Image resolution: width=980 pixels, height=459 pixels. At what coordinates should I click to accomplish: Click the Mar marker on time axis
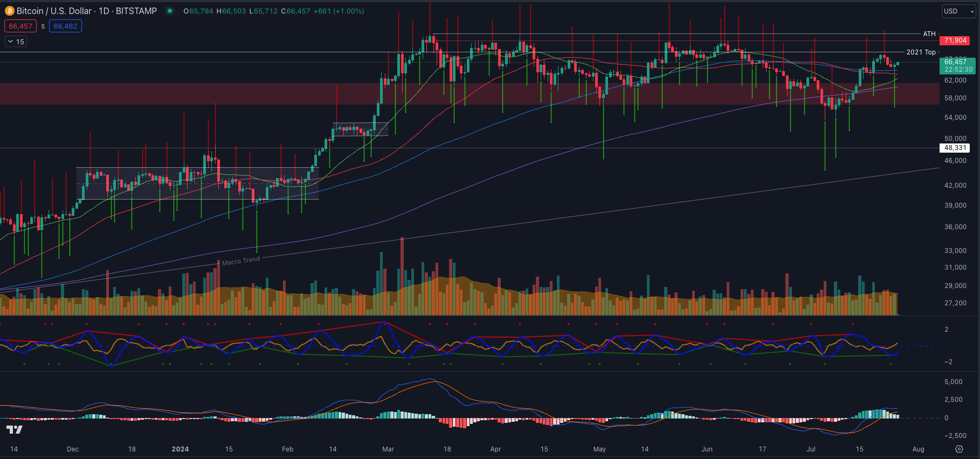388,449
